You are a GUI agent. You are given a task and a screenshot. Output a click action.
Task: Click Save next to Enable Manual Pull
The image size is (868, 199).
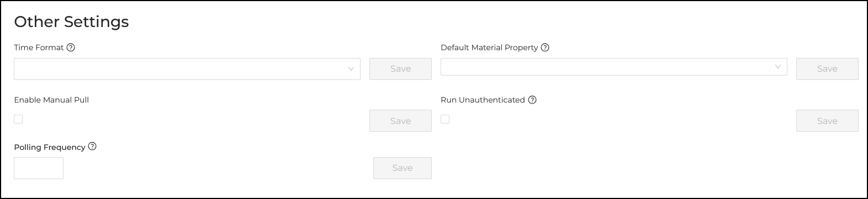tap(400, 121)
